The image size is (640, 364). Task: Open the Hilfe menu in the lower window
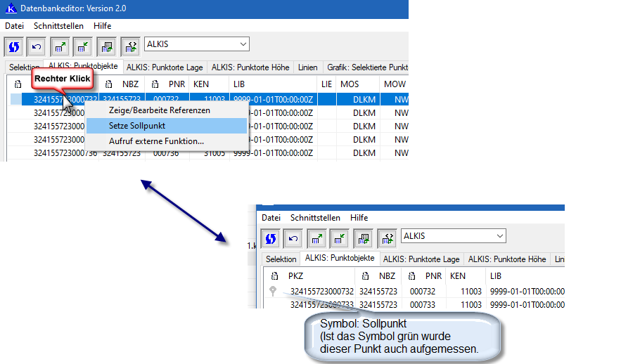pos(359,218)
